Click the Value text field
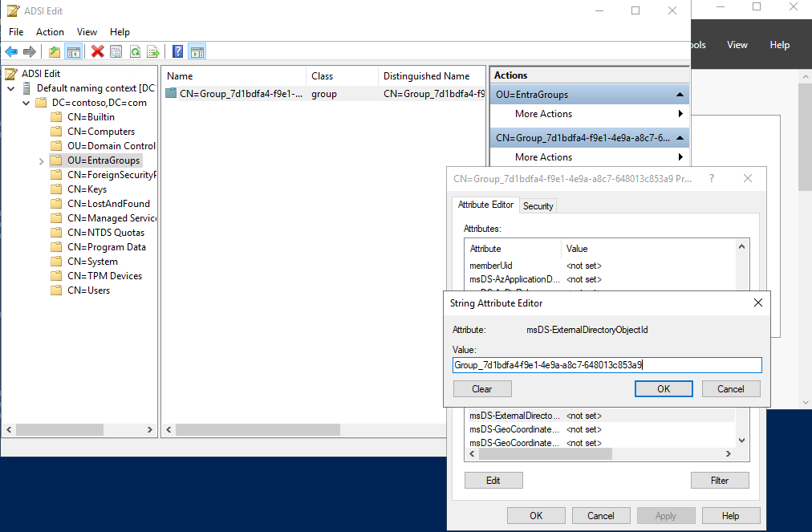The image size is (812, 532). point(607,365)
